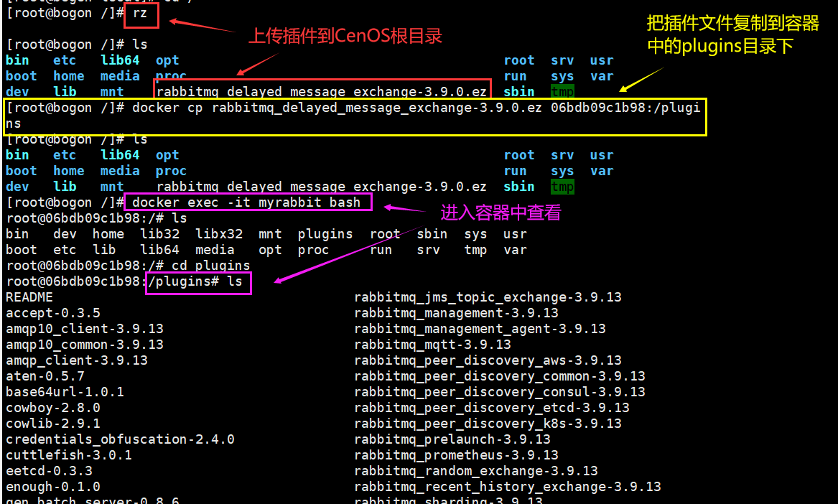Select the 'rabbitmq_mqtt-3.9.13' entry

432,345
